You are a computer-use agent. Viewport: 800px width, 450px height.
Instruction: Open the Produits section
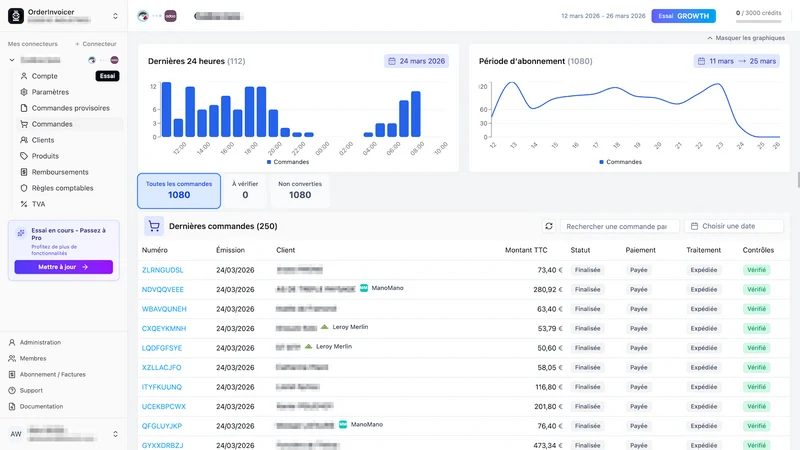point(45,156)
